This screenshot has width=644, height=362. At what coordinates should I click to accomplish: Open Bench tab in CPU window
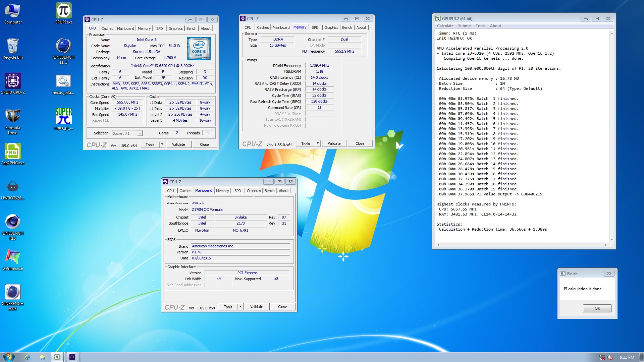(x=192, y=28)
